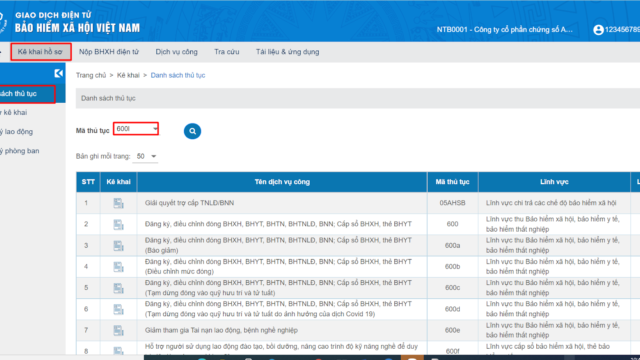
Task: Open declaration icon for procedure 600
Action: 118,224
